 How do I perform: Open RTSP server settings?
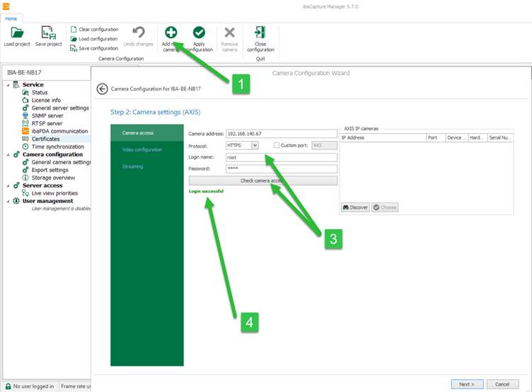click(47, 124)
